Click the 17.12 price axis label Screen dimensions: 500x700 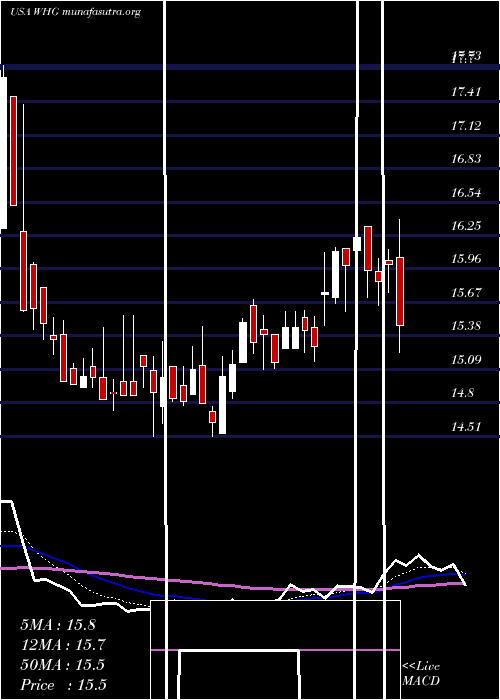tap(466, 126)
